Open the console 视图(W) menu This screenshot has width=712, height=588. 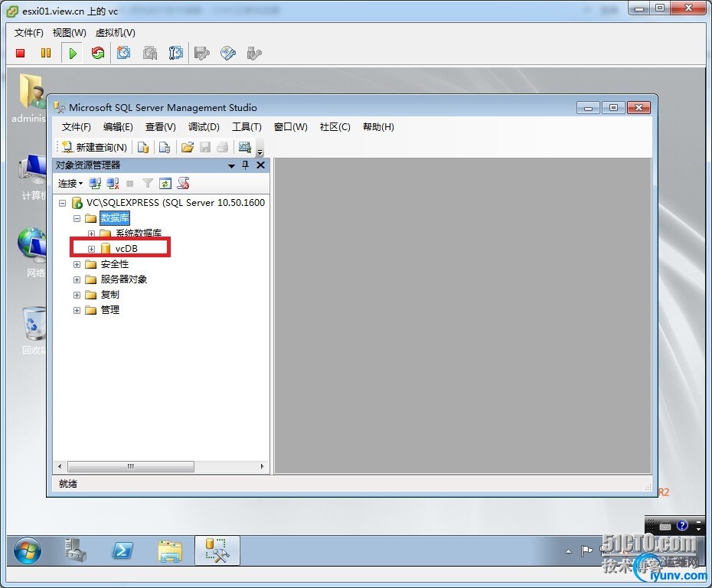click(69, 33)
